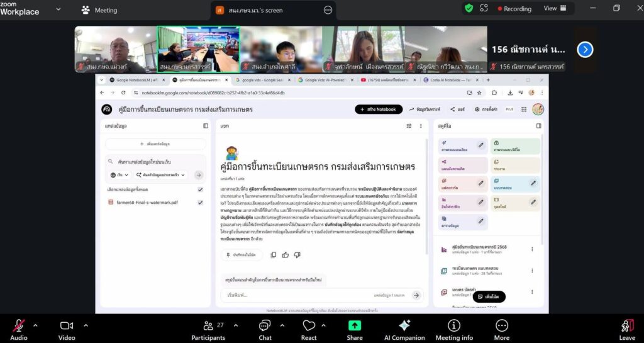Click the More options icon in toolbar

502,325
